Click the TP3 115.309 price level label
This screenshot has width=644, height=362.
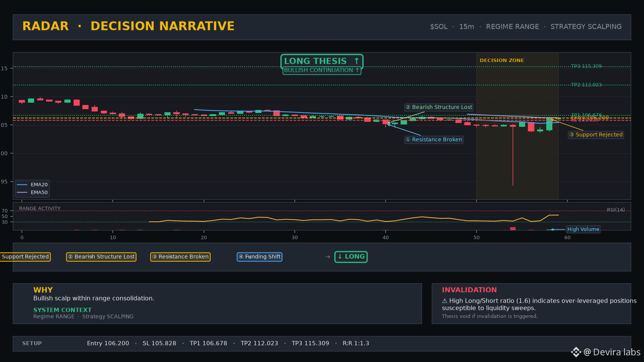(x=586, y=66)
